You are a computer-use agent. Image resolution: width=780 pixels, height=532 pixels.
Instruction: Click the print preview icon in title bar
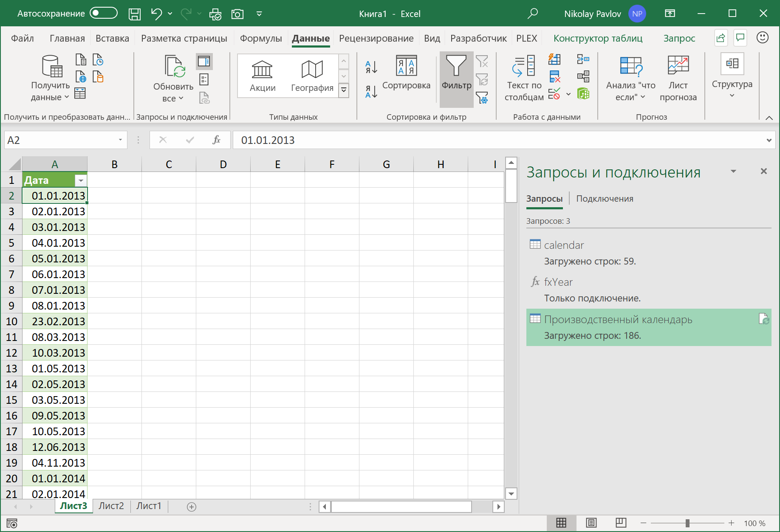pyautogui.click(x=215, y=14)
